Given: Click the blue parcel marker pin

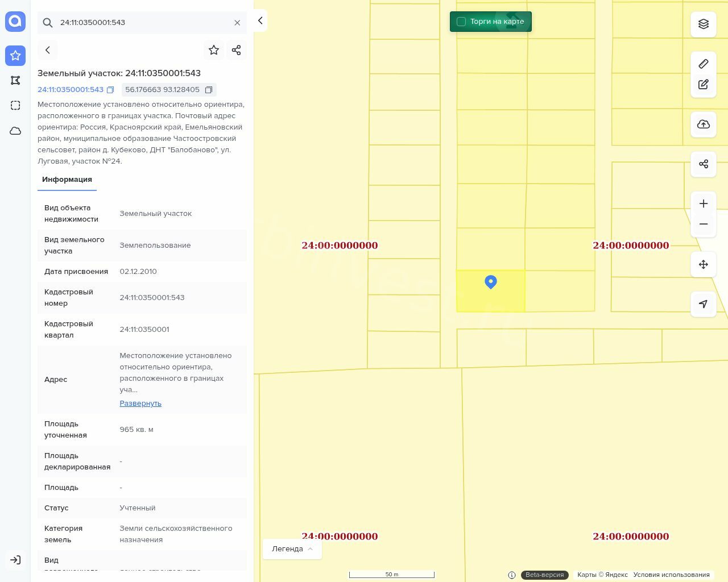Looking at the screenshot, I should [x=491, y=281].
